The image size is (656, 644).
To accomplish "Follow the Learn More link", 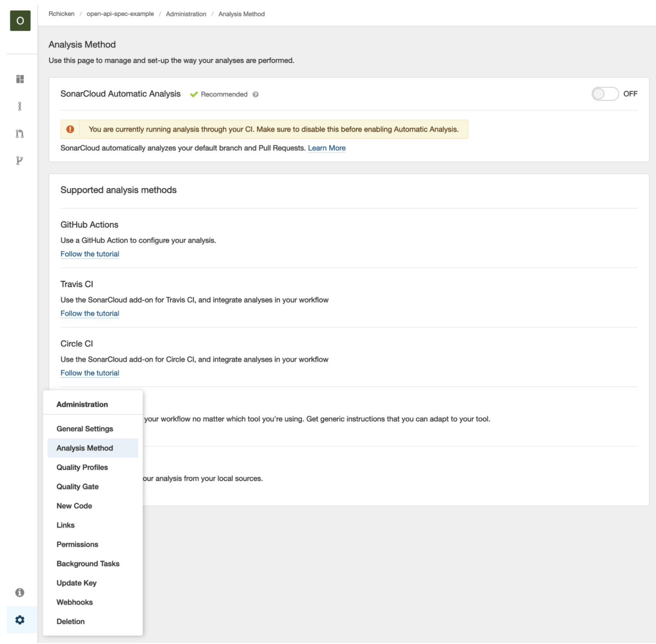I will point(327,148).
